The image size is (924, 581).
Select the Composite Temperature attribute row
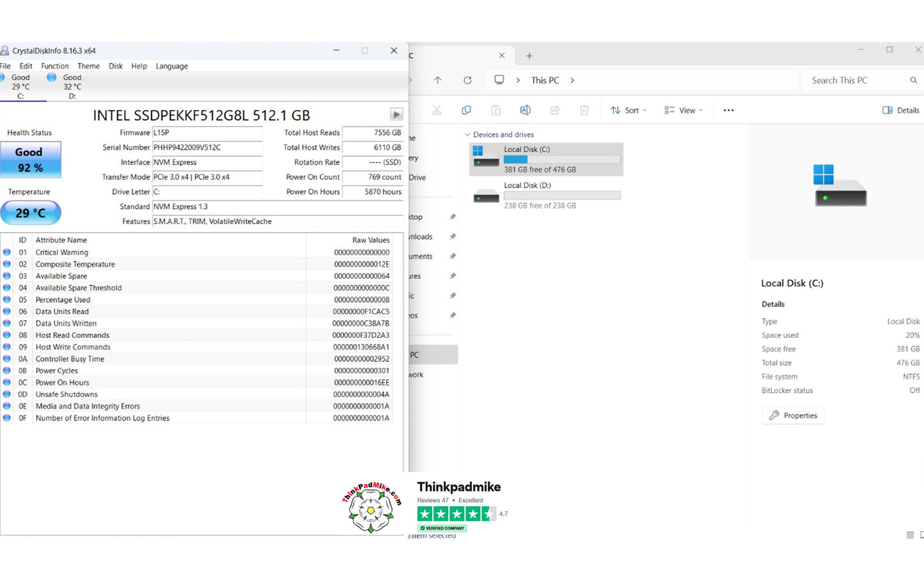click(x=196, y=264)
